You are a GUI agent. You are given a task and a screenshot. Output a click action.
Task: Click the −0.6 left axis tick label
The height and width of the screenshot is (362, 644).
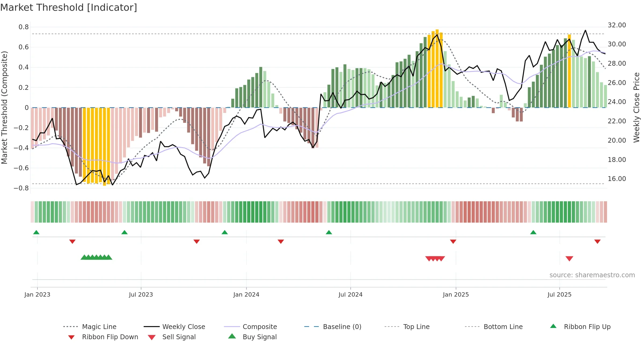[21, 168]
